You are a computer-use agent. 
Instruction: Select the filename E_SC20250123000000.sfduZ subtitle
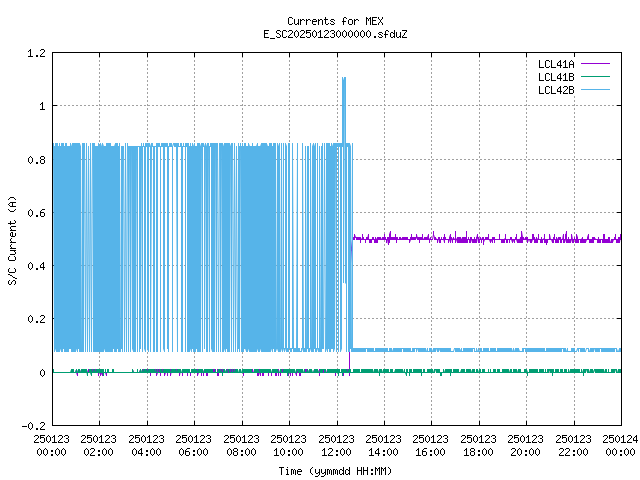point(335,34)
